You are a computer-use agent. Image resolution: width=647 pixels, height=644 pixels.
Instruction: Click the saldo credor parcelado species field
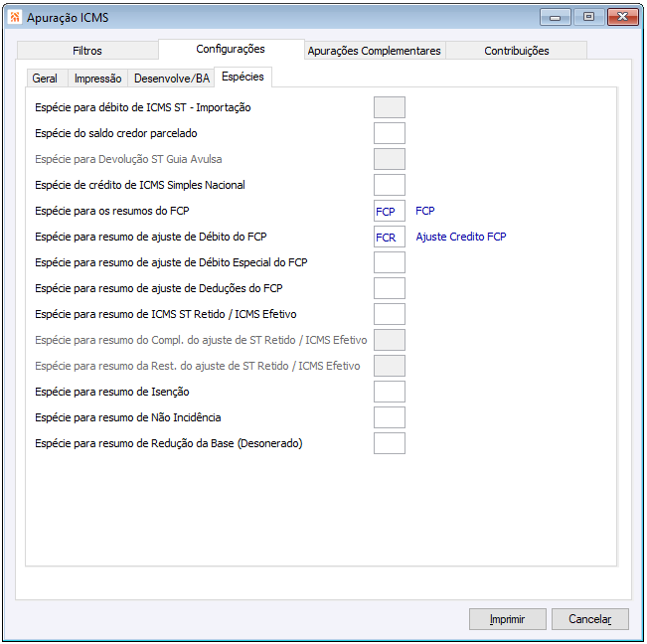pyautogui.click(x=390, y=133)
